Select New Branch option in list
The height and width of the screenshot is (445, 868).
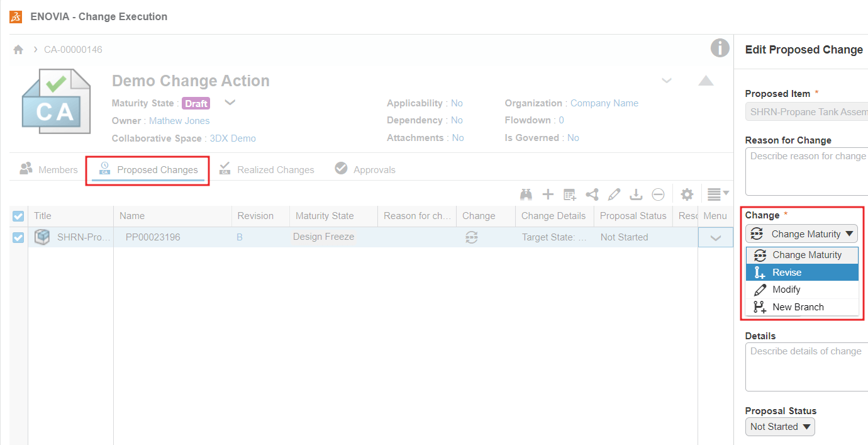tap(802, 307)
